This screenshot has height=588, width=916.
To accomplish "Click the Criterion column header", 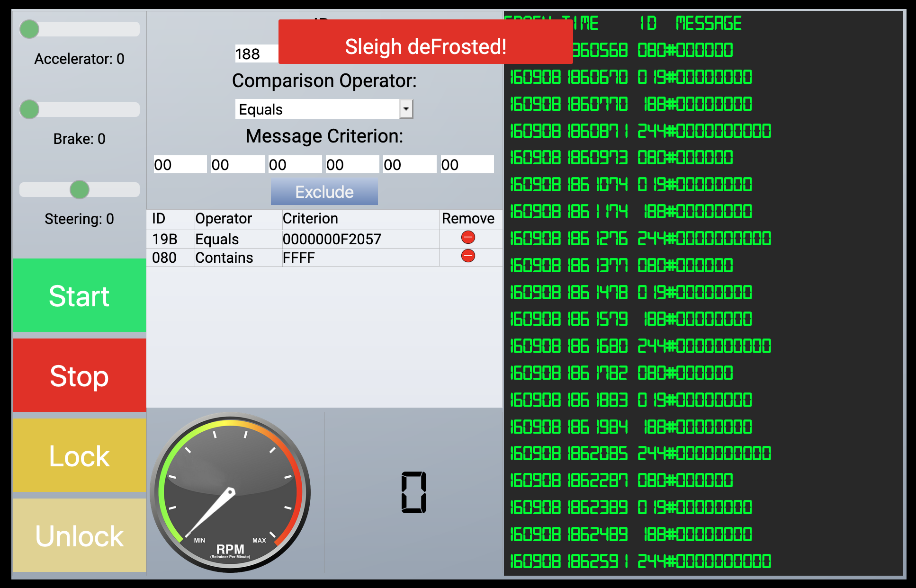I will 310,219.
